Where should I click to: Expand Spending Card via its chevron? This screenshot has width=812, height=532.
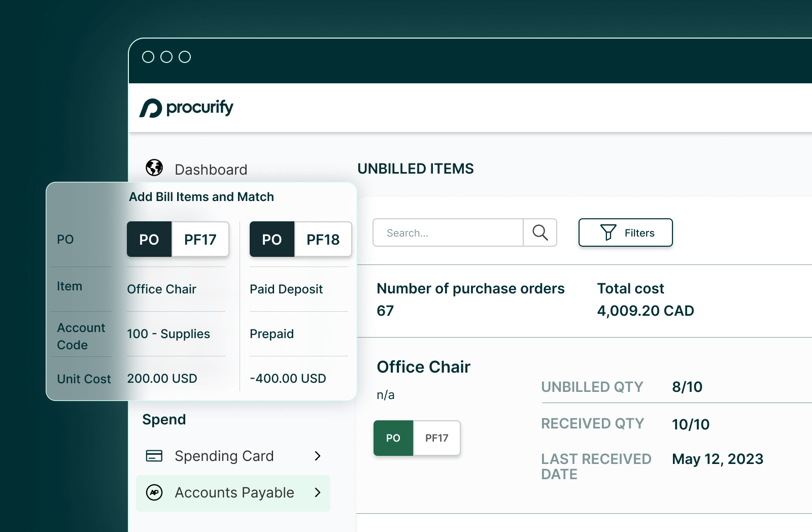(318, 456)
